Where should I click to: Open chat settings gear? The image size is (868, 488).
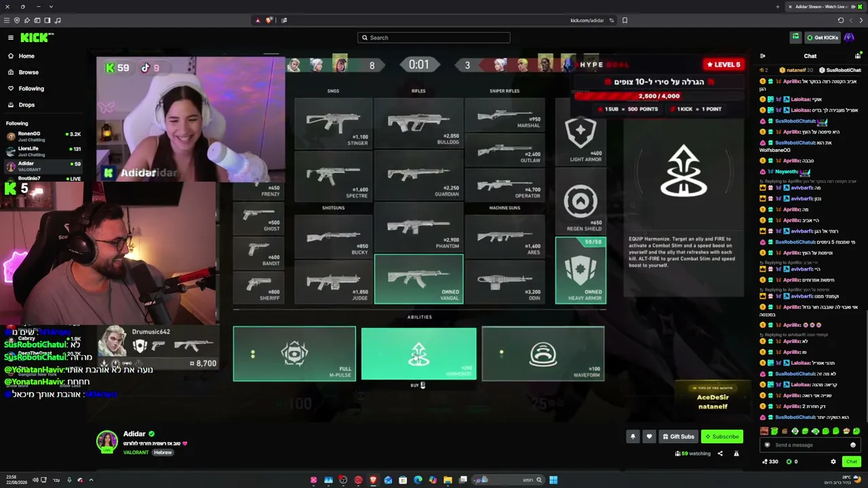833,462
